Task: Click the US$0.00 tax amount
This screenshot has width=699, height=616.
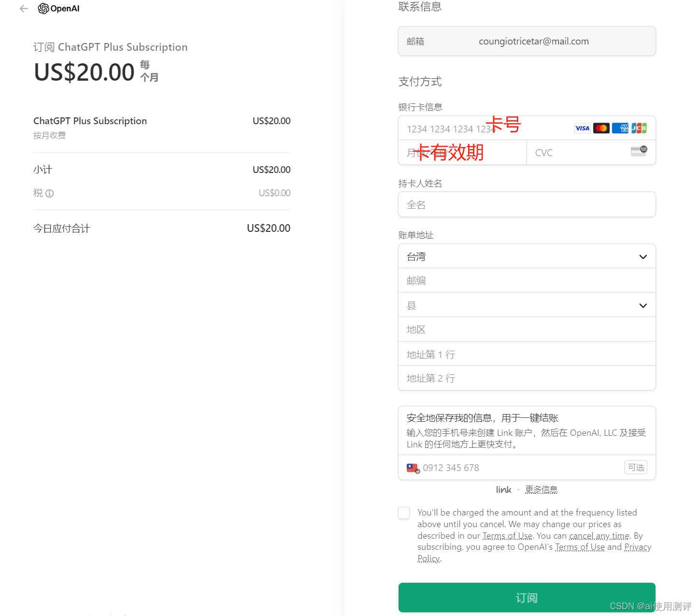Action: click(274, 193)
